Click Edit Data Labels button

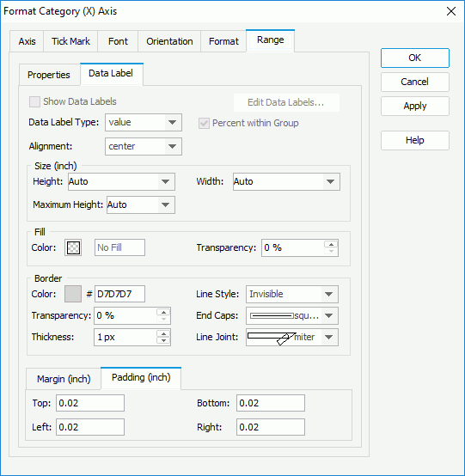[286, 102]
